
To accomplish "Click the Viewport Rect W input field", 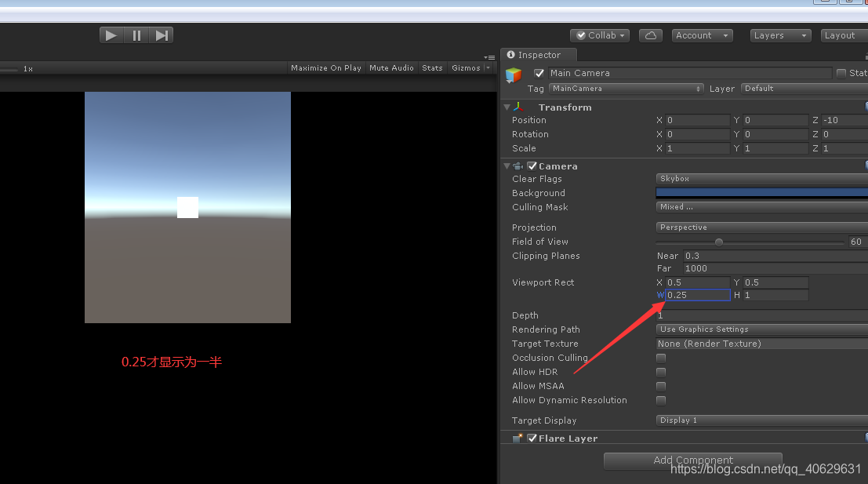I will pyautogui.click(x=696, y=294).
